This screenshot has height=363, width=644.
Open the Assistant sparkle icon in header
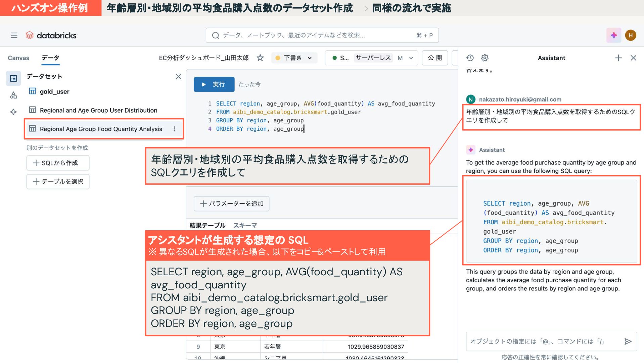[x=614, y=35]
